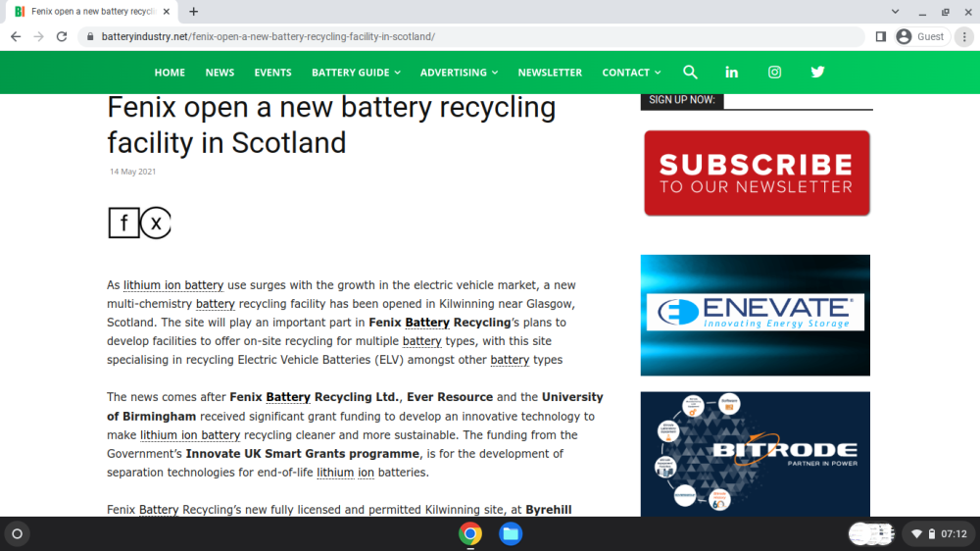The image size is (980, 551).
Task: Open Files app from shelf
Action: point(511,534)
